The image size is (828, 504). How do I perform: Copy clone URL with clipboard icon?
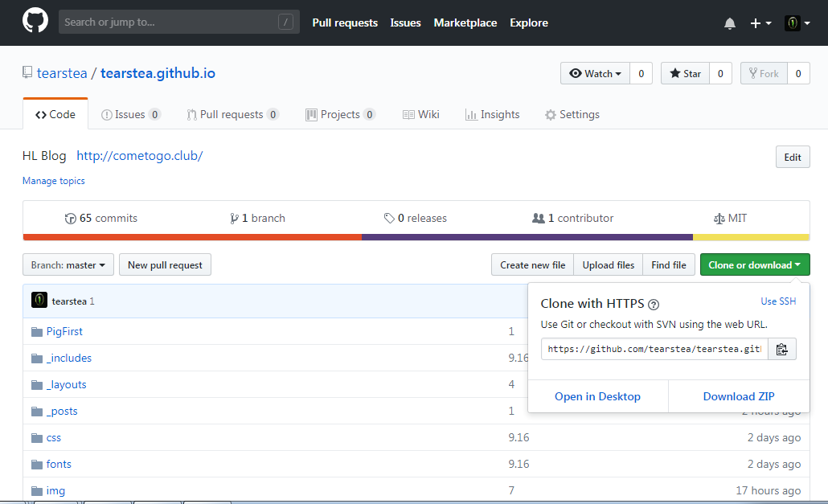[x=782, y=350]
